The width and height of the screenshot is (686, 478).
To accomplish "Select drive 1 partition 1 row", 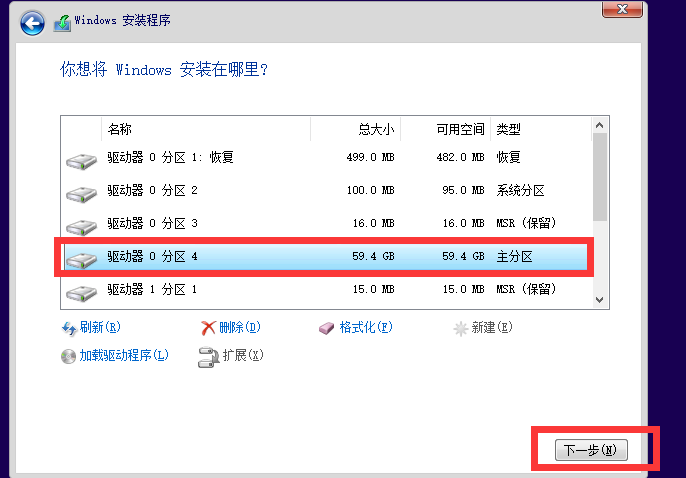I will 300,290.
